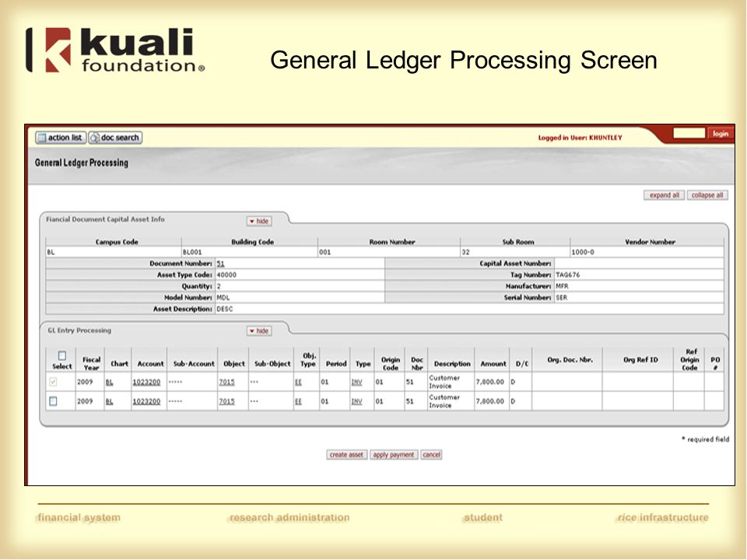Open chart BL link in second row

[x=110, y=401]
